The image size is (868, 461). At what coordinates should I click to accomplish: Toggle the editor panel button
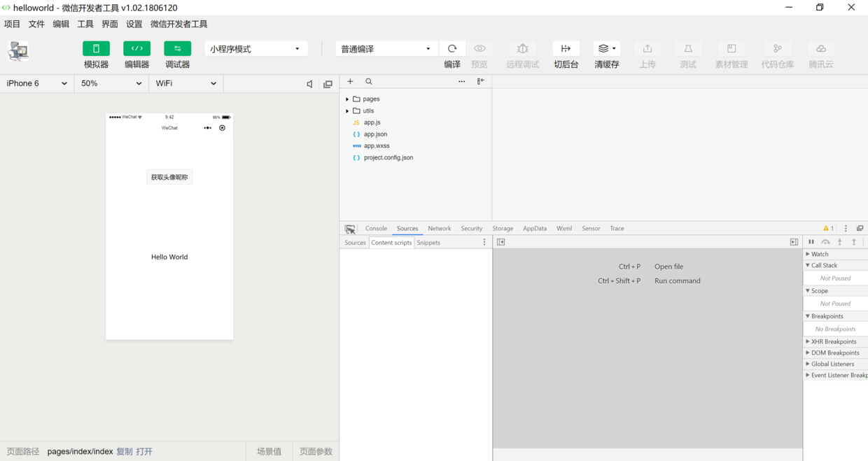(x=136, y=48)
